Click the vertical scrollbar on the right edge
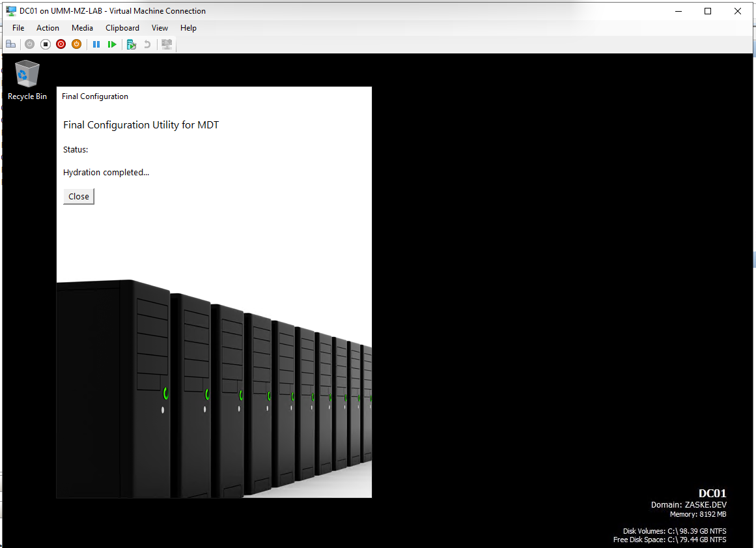The height and width of the screenshot is (548, 756). click(753, 259)
